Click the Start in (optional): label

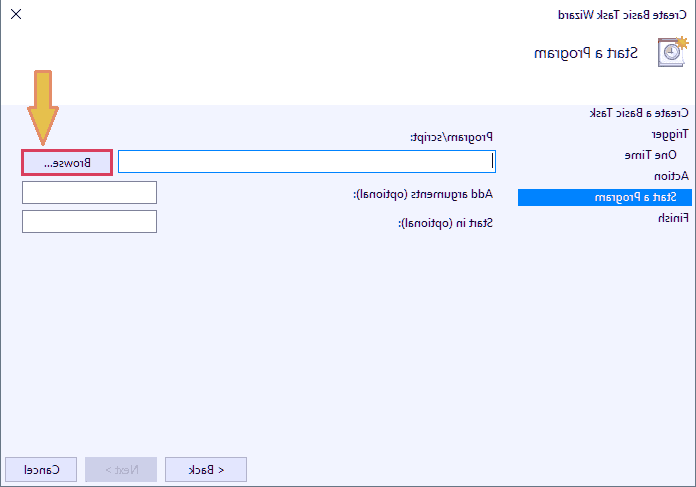coord(445,223)
